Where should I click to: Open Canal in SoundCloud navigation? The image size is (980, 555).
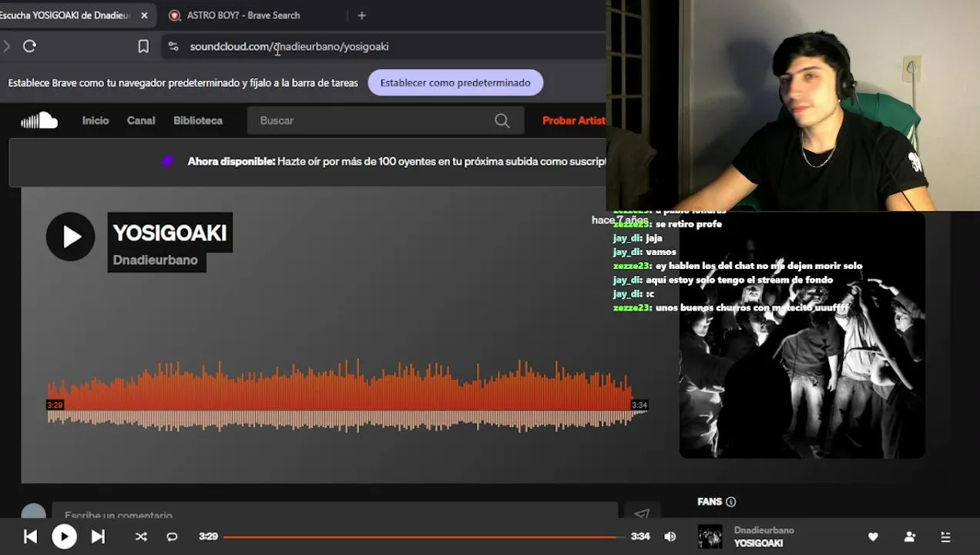141,120
